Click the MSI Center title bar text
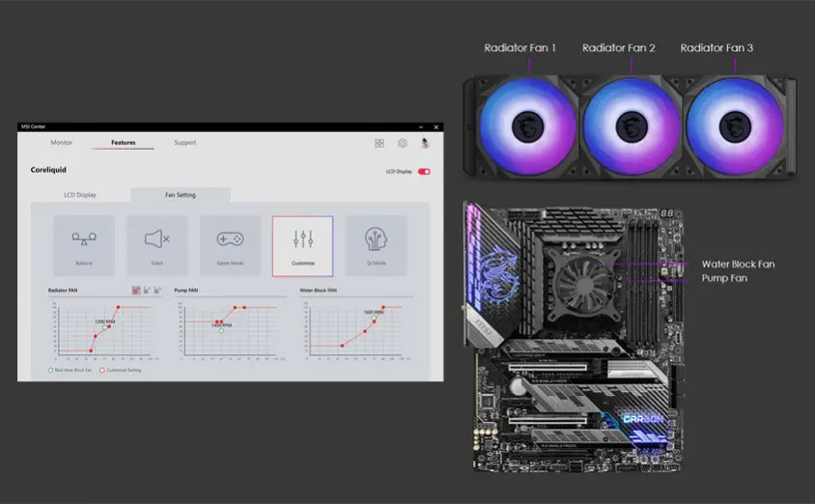This screenshot has height=504, width=815. (x=33, y=126)
